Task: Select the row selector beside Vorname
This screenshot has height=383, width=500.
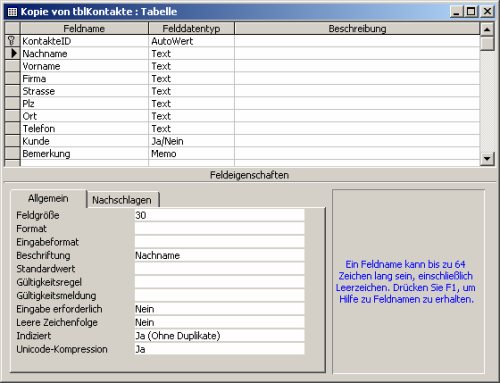Action: [x=12, y=66]
